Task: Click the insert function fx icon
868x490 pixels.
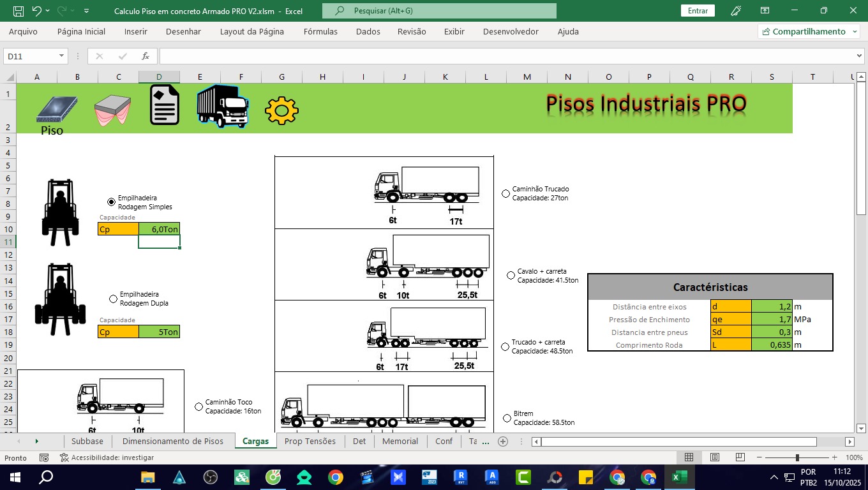Action: [146, 56]
